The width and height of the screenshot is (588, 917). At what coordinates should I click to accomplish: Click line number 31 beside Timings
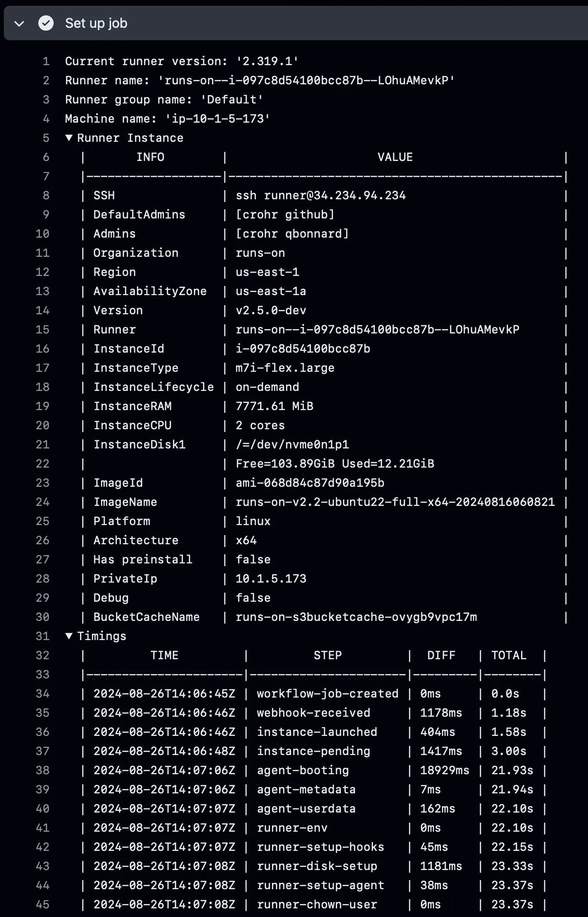click(x=42, y=636)
